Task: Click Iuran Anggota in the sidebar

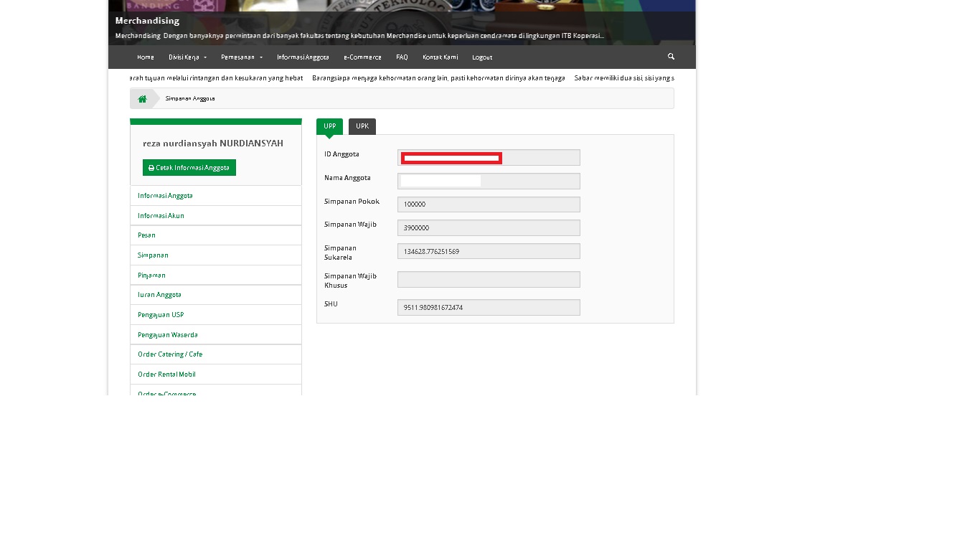Action: click(159, 295)
